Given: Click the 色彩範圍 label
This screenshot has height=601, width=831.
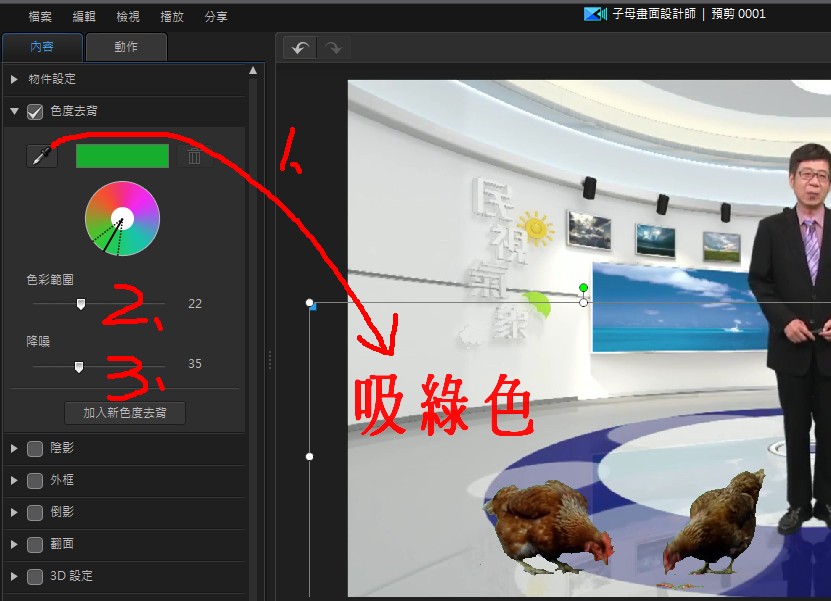Looking at the screenshot, I should (50, 279).
